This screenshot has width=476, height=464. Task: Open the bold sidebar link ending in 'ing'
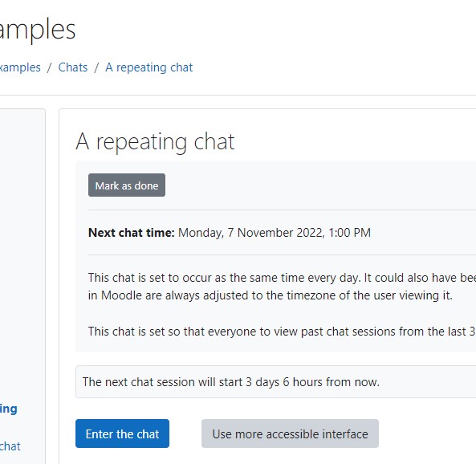point(9,409)
